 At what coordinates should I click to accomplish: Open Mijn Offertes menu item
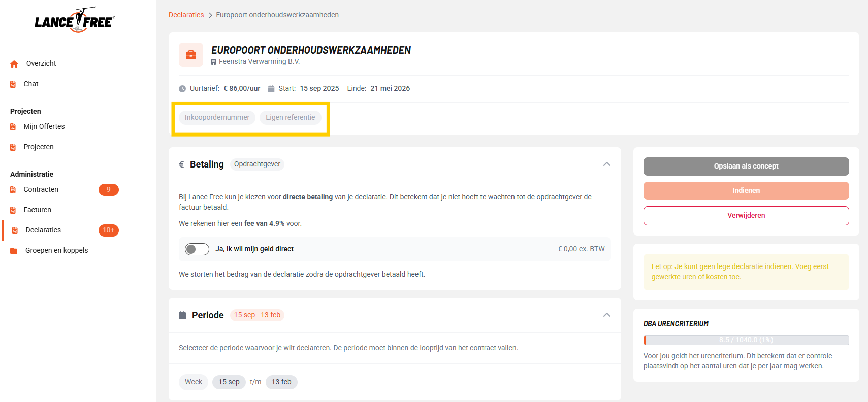coord(44,126)
